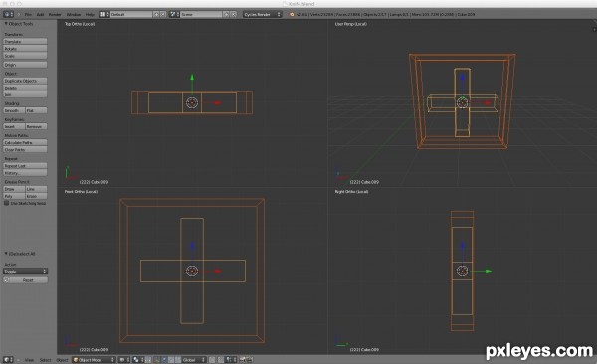Set shading to Flat
The height and width of the screenshot is (364, 597).
pyautogui.click(x=36, y=110)
